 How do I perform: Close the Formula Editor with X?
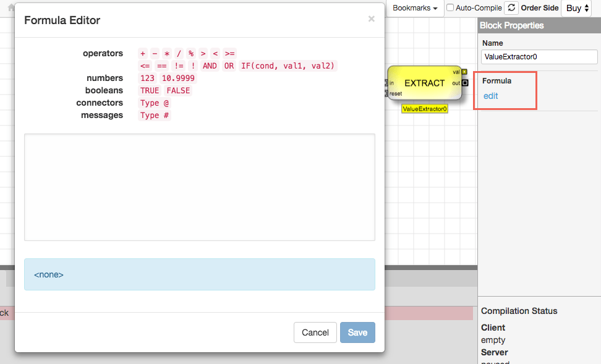[x=372, y=19]
